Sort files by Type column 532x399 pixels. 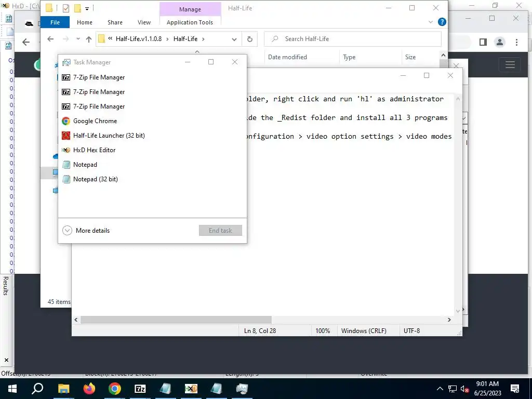tap(370, 57)
